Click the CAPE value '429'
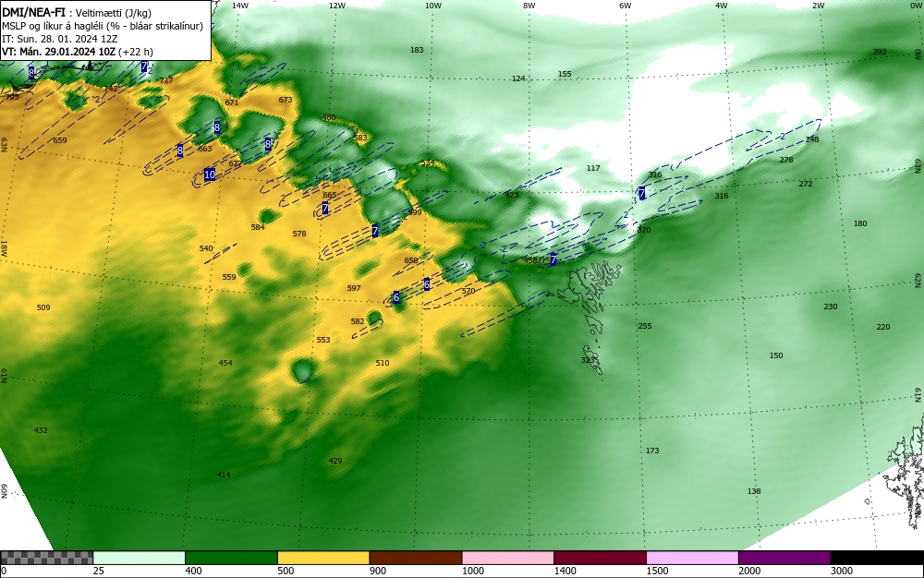The height and width of the screenshot is (578, 924). coord(334,461)
